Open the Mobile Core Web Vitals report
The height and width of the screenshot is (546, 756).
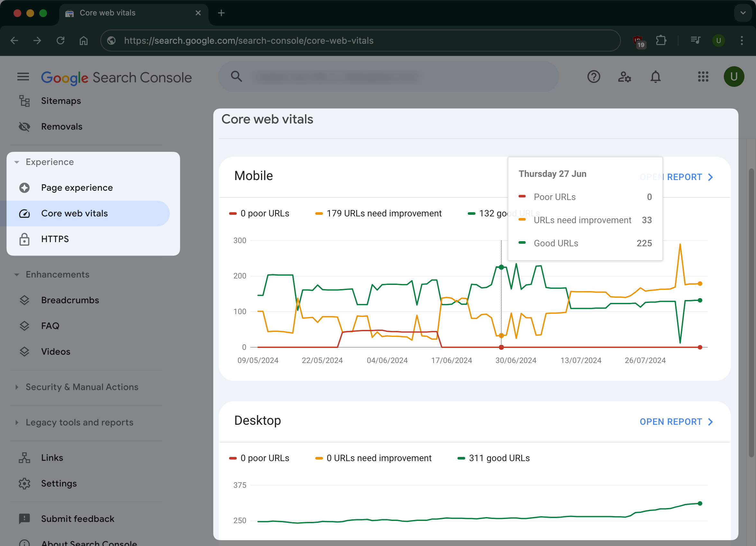690,177
